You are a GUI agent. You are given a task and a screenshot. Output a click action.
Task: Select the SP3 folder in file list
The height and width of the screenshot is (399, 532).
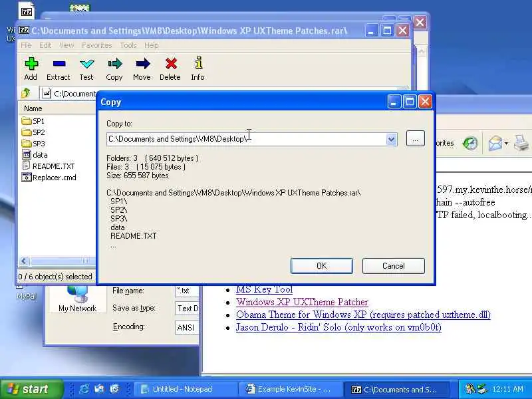click(x=33, y=144)
